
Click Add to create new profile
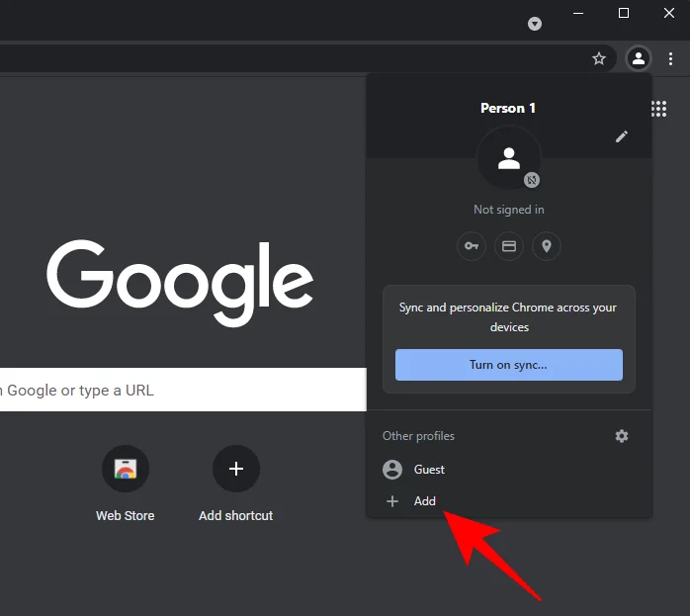tap(509, 501)
